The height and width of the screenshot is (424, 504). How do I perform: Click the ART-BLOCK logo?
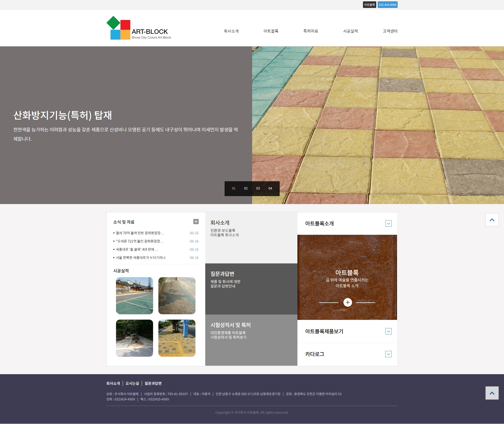(139, 28)
